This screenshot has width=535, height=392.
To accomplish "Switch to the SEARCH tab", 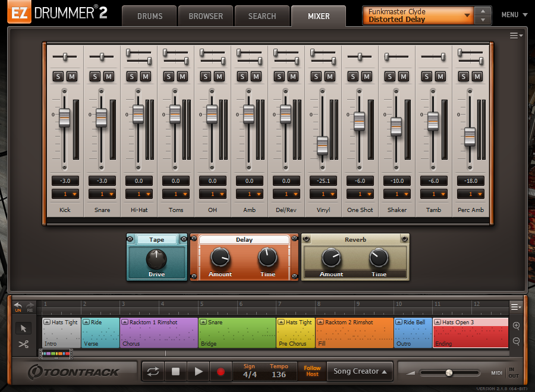I will pyautogui.click(x=262, y=16).
